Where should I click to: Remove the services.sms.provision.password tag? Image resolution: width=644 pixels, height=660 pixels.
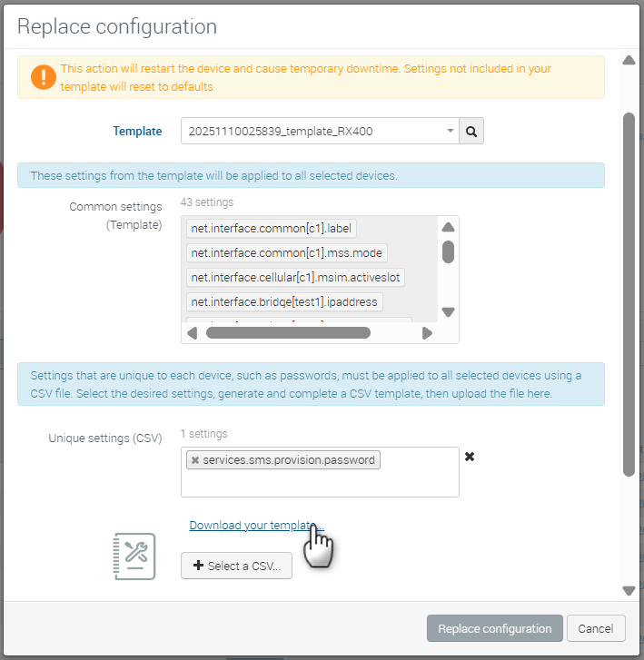[195, 460]
